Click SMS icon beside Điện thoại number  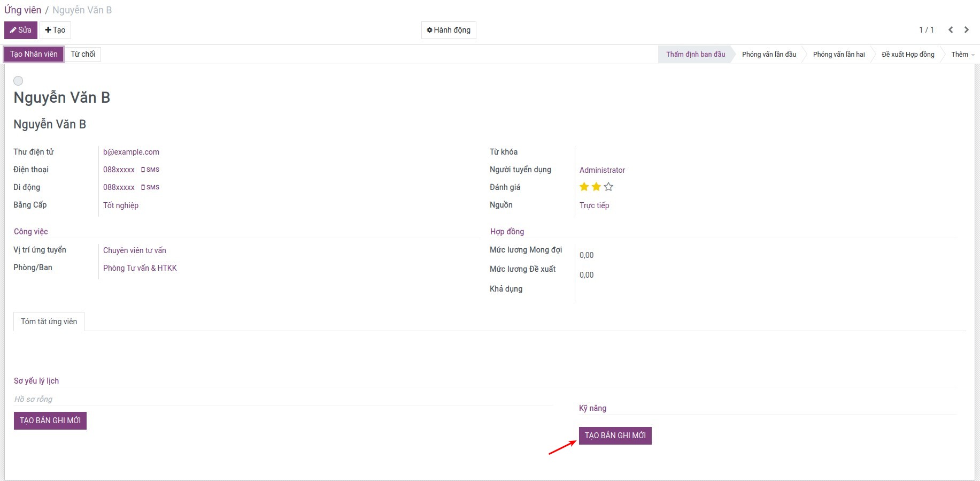tap(150, 170)
